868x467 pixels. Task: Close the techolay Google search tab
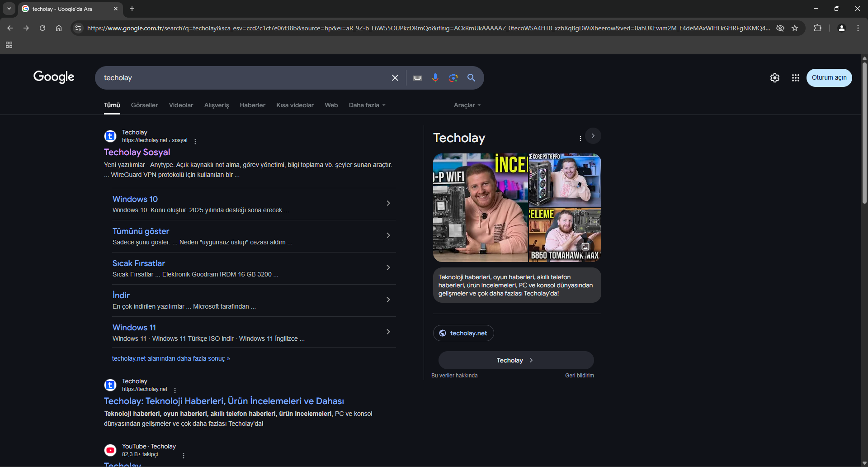point(116,9)
